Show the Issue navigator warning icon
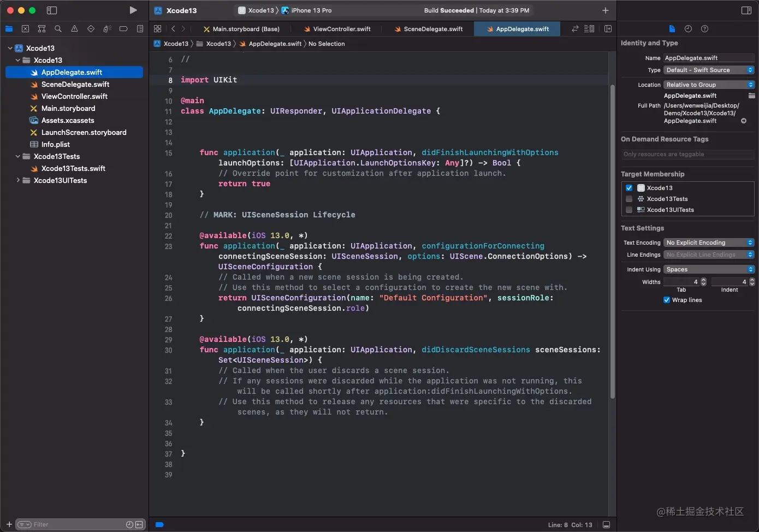The image size is (759, 532). (74, 29)
